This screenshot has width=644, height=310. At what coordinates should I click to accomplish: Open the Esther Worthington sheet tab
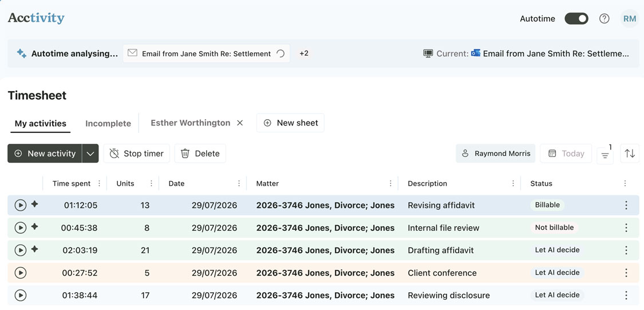tap(190, 123)
